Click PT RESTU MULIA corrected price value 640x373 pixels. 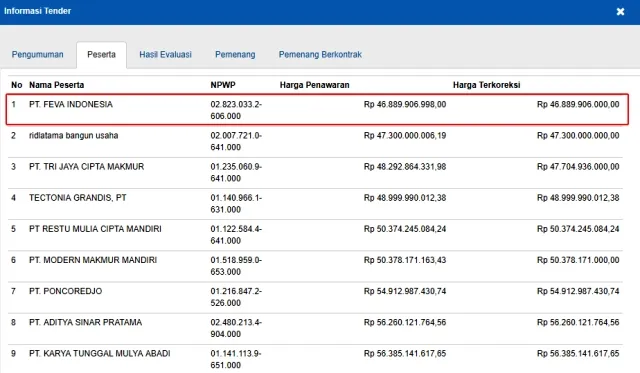578,229
